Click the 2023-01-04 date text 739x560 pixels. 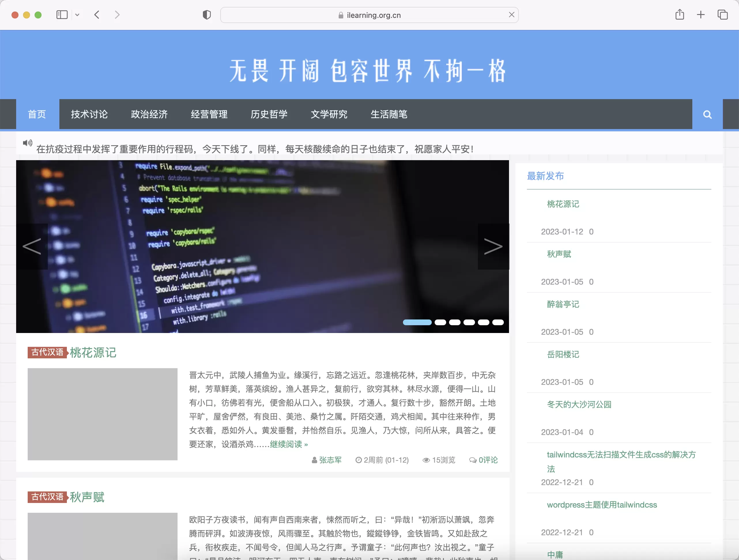[x=562, y=432]
